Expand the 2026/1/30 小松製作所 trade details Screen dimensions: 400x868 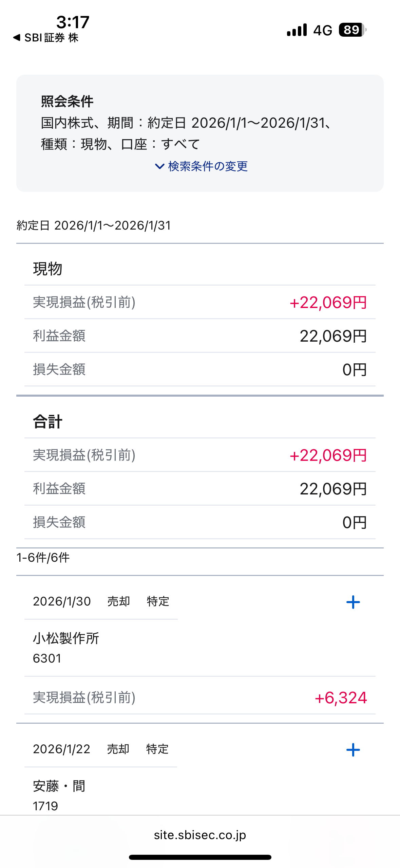pyautogui.click(x=353, y=602)
